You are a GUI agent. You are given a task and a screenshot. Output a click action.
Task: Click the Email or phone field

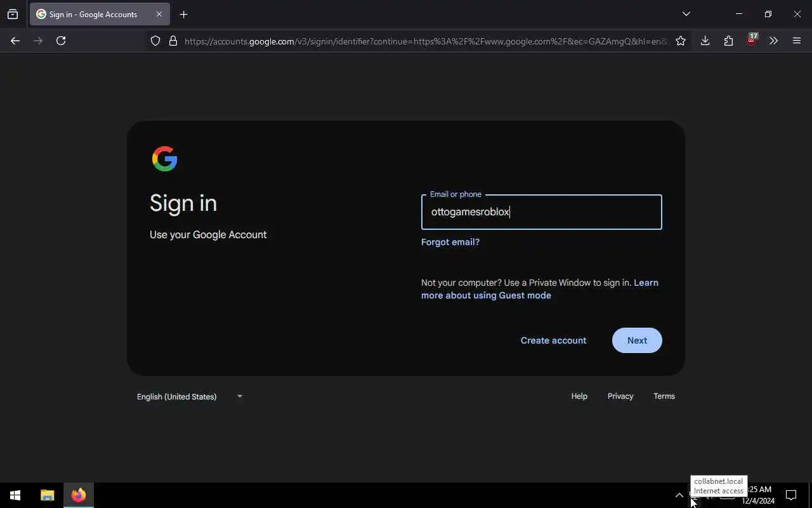pyautogui.click(x=542, y=212)
